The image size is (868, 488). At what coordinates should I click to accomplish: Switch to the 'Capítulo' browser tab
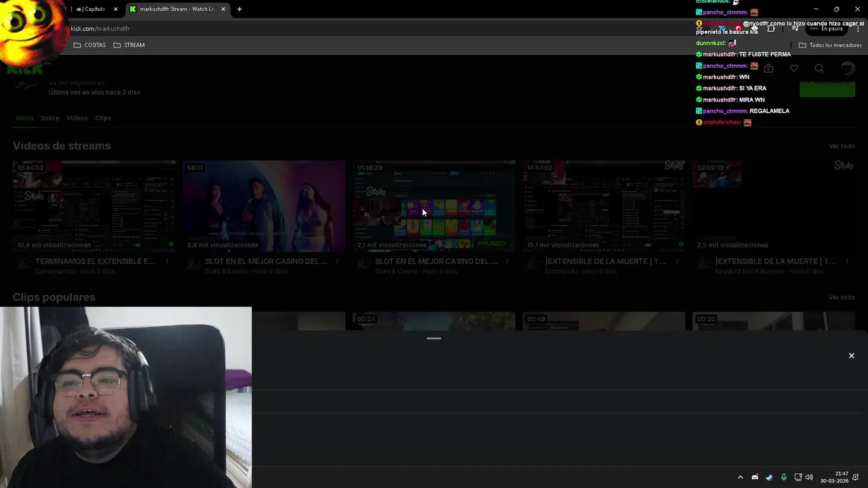(x=92, y=9)
